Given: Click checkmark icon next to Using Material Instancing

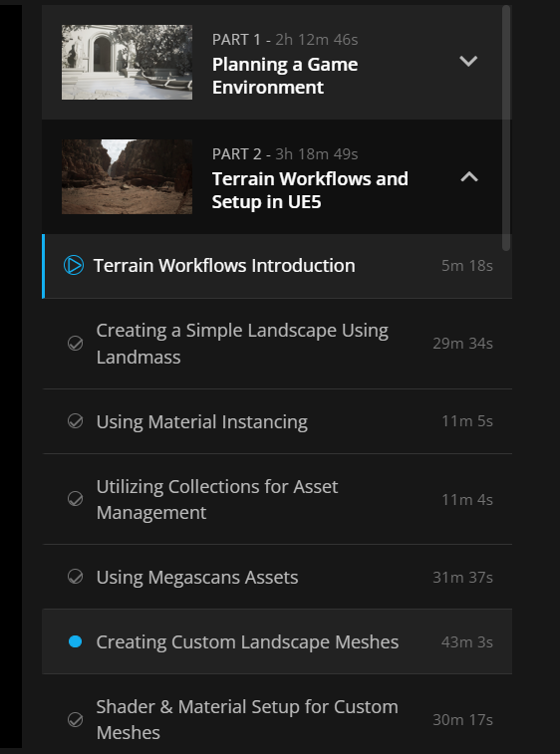Looking at the screenshot, I should [75, 421].
